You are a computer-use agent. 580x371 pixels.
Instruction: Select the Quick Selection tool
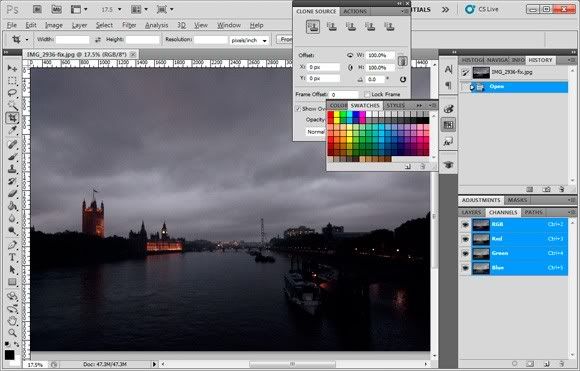pyautogui.click(x=12, y=105)
